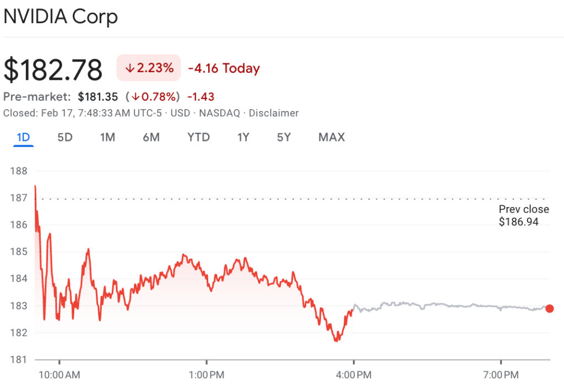Click the 7:00 PM time axis label
This screenshot has width=564, height=392.
tap(501, 375)
